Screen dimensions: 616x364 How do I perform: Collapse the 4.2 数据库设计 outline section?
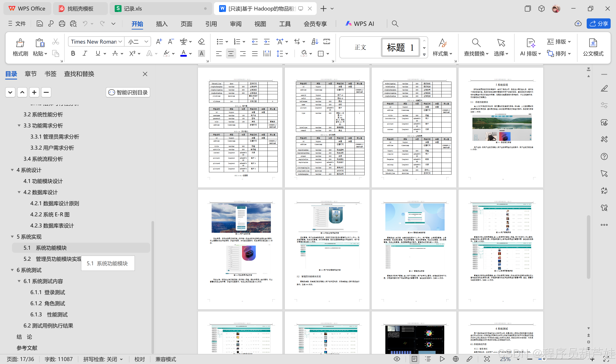point(19,192)
